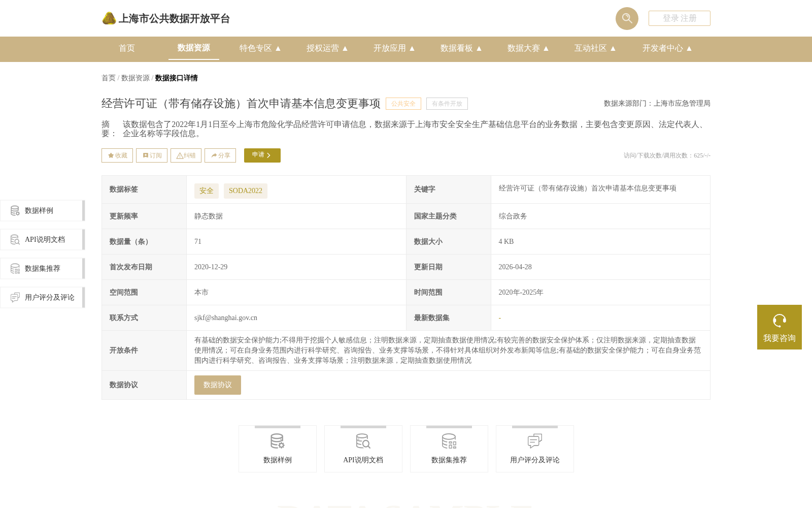
Task: Open search with the magnifier icon
Action: (x=627, y=18)
